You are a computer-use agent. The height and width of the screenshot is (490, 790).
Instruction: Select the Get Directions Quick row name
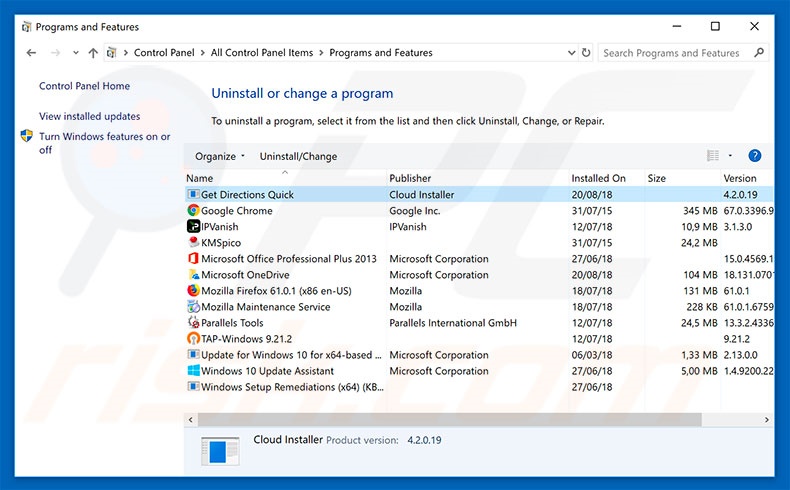tap(247, 195)
